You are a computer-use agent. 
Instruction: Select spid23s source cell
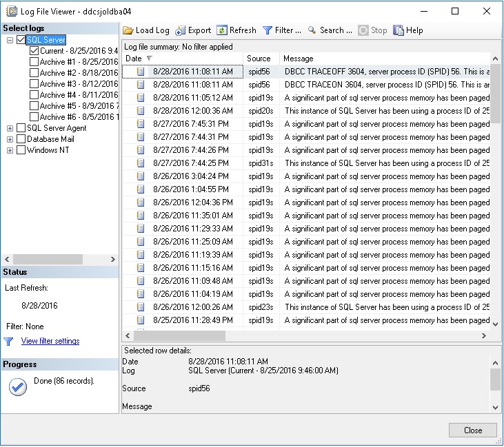coord(261,307)
